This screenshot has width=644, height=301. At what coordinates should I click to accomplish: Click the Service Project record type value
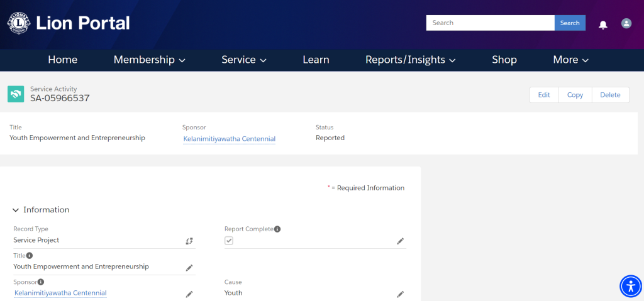[x=36, y=240]
